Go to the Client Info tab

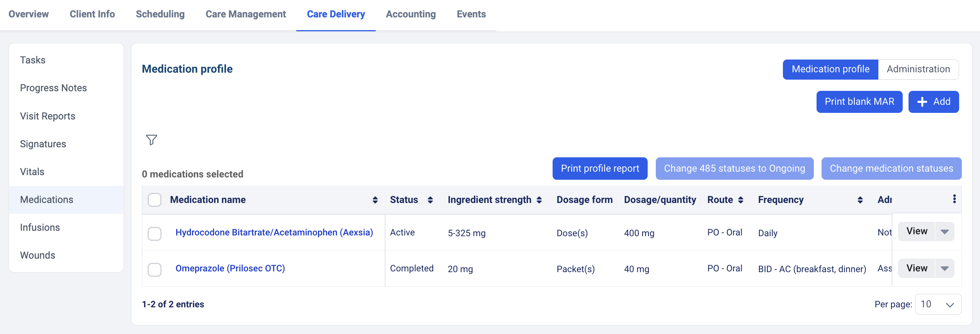92,14
